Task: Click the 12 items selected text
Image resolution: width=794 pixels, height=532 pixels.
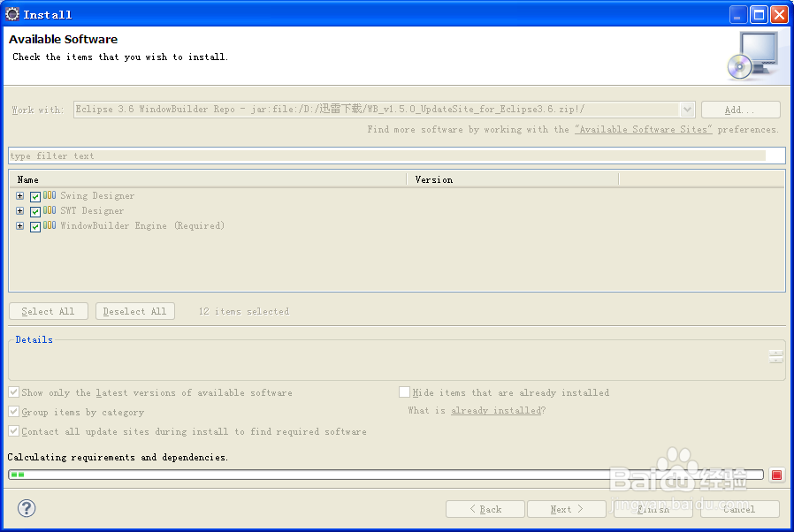Action: (244, 311)
